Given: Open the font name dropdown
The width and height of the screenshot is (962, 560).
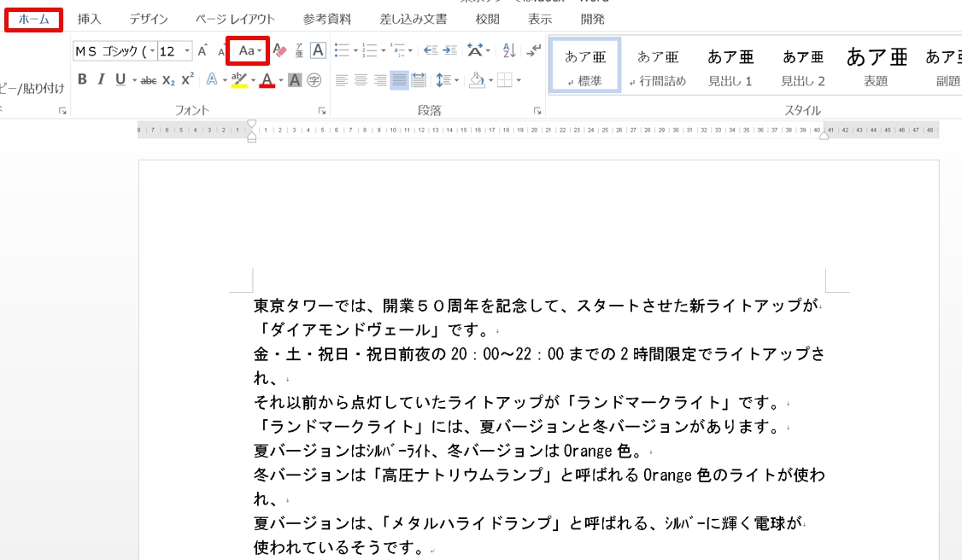Looking at the screenshot, I should click(152, 51).
